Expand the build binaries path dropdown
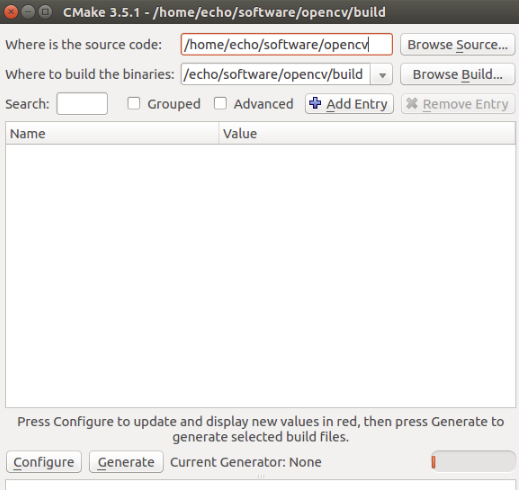The width and height of the screenshot is (522, 490). (x=382, y=75)
